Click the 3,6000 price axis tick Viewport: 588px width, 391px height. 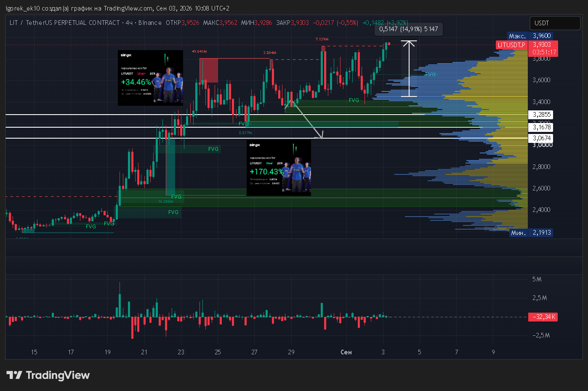pyautogui.click(x=541, y=80)
